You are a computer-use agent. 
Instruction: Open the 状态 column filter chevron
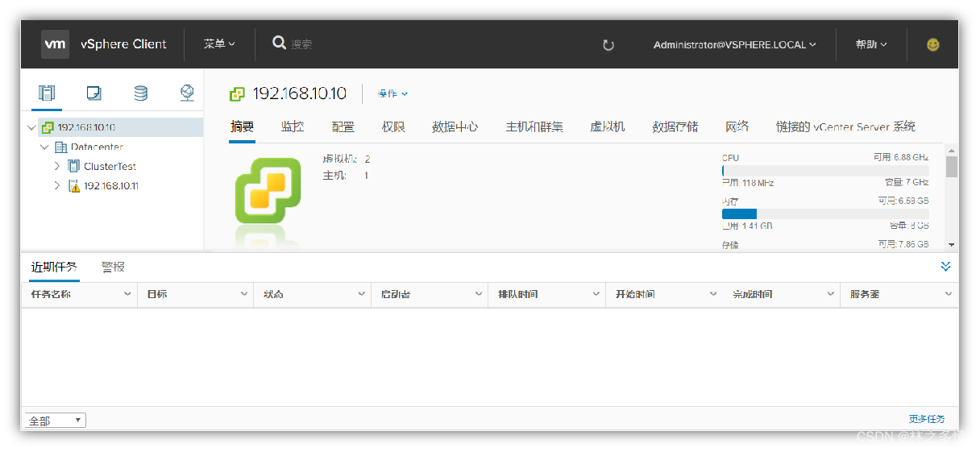coord(362,294)
